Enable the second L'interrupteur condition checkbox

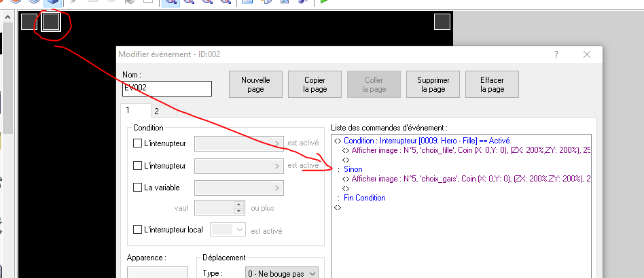[138, 166]
